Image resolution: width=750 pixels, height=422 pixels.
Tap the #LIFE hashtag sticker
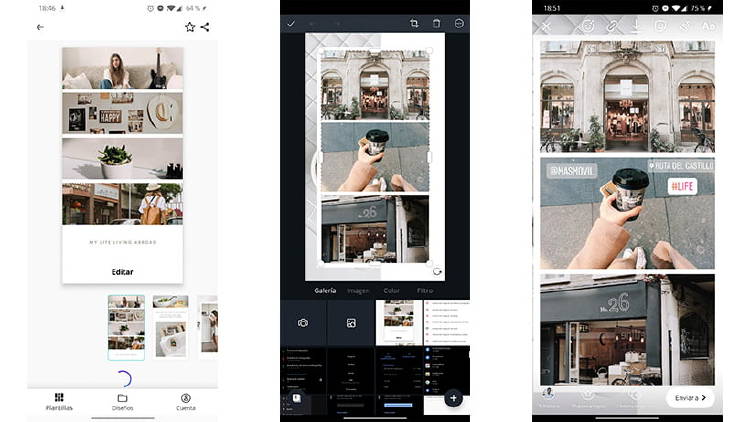682,186
